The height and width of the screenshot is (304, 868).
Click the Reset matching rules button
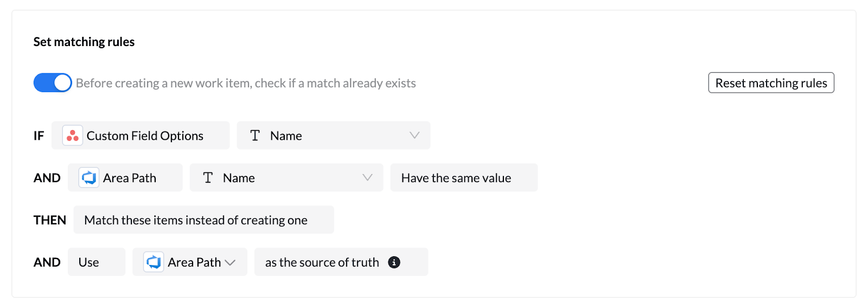[x=771, y=83]
